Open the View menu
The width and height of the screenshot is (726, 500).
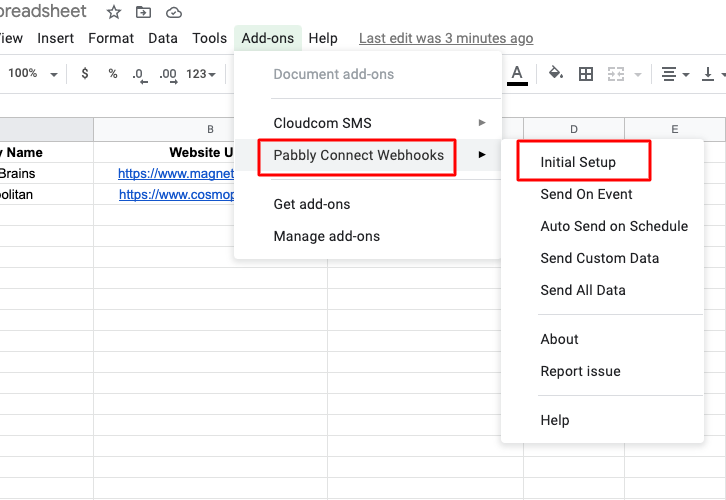pos(11,38)
